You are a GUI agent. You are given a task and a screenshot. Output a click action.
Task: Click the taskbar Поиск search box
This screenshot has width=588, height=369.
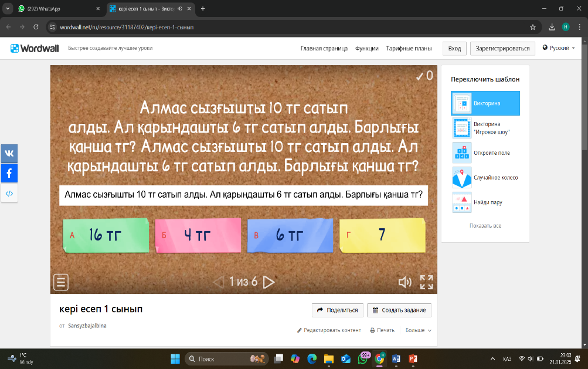point(226,359)
